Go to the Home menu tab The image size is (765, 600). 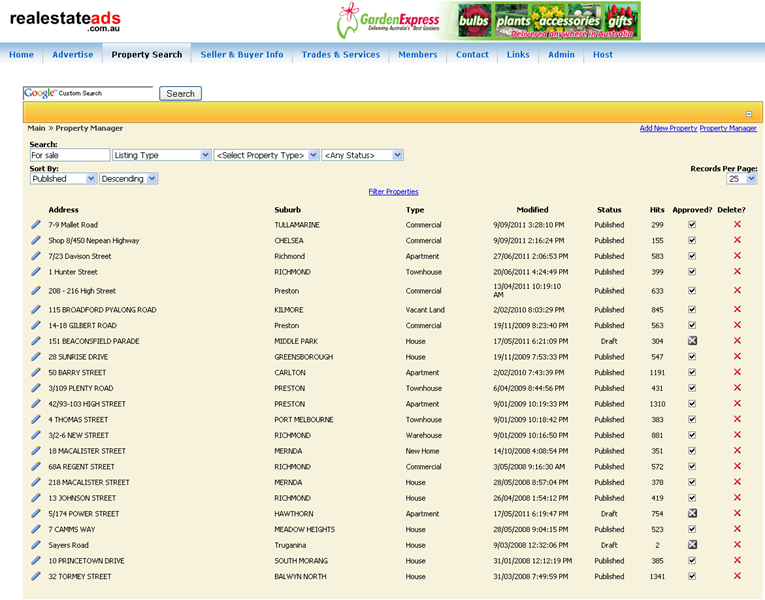(21, 55)
